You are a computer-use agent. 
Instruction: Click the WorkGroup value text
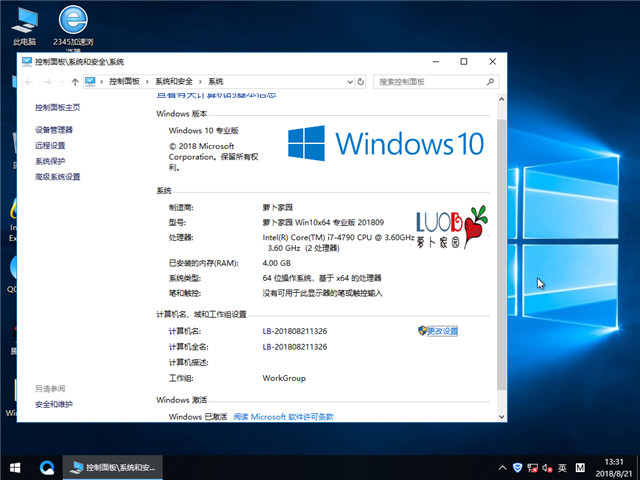pos(284,378)
